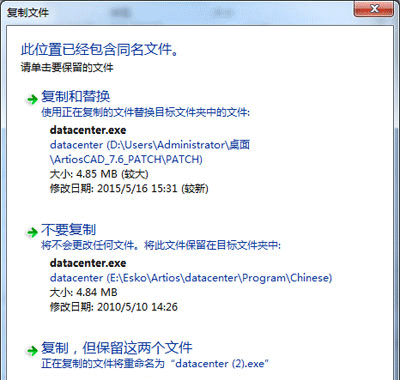400x380 pixels.
Task: Click the 修改日期: 2015/5/16 15:31 line
Action: pyautogui.click(x=129, y=189)
